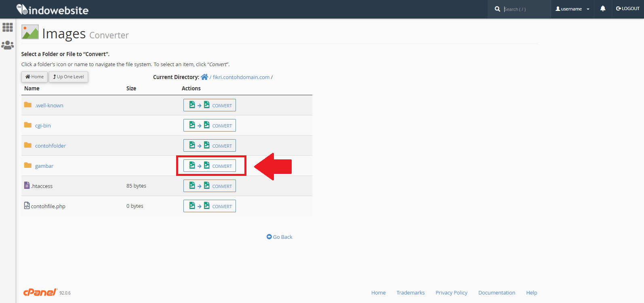Click the gambar folder icon
Viewport: 644px width, 303px height.
(x=28, y=165)
